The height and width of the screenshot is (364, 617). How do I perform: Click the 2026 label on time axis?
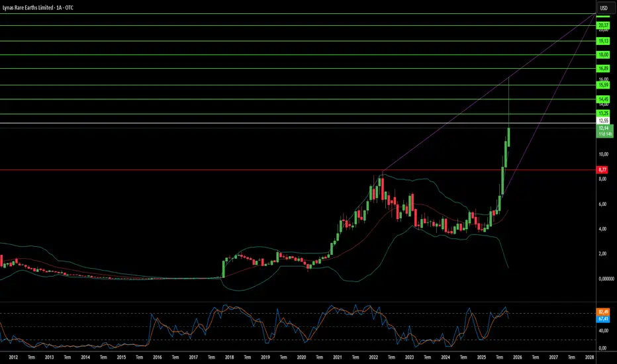tap(518, 357)
